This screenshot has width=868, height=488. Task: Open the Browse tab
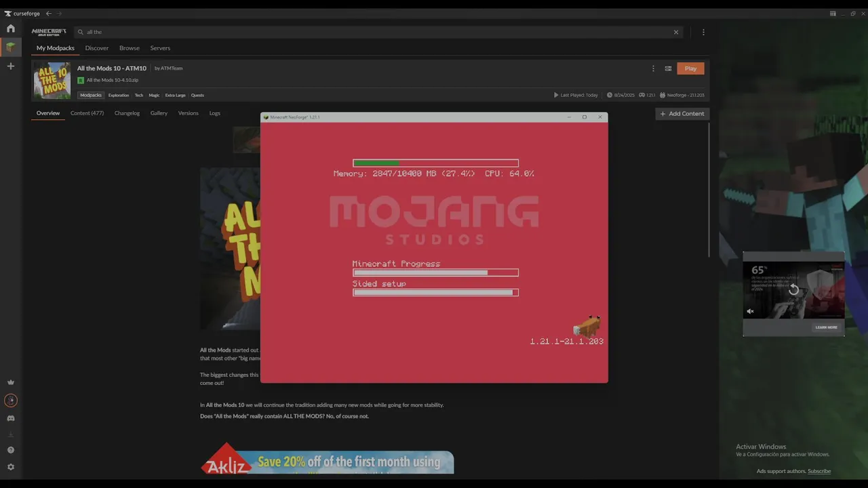[x=130, y=48]
